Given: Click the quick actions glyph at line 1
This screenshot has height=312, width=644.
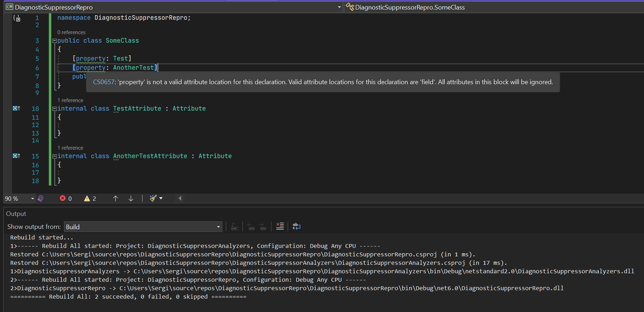Looking at the screenshot, I should [17, 18].
